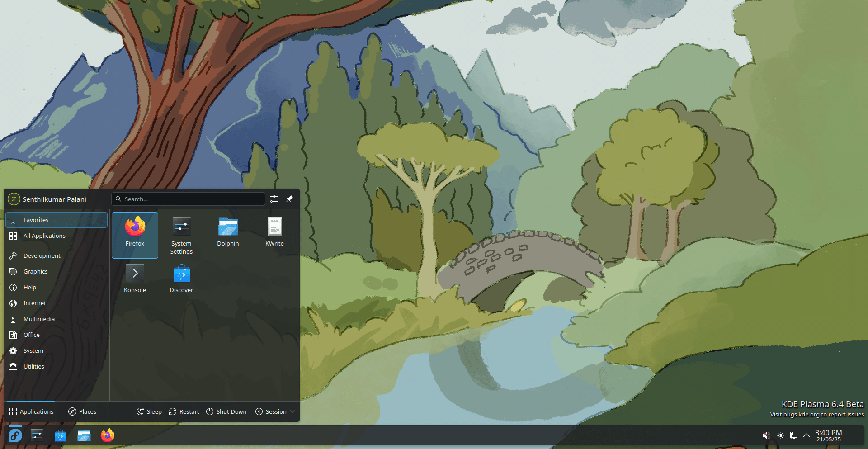Put the system to Sleep
Viewport: 868px width, 449px height.
[x=149, y=411]
